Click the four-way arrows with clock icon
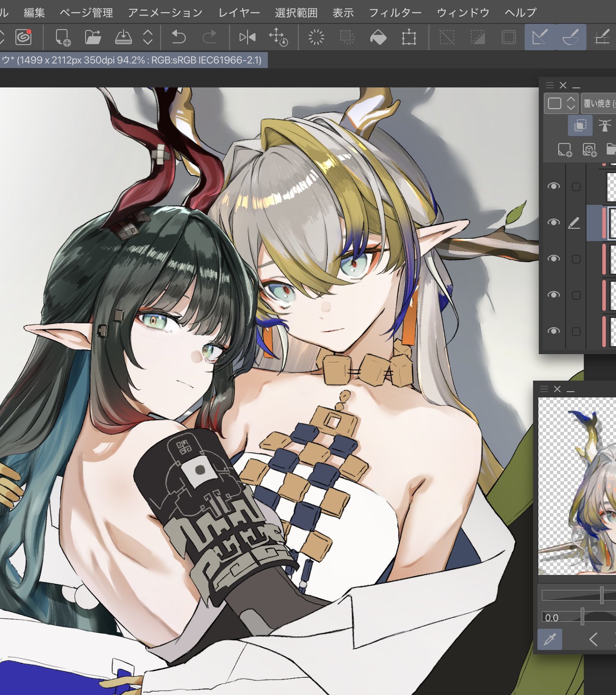 click(278, 37)
